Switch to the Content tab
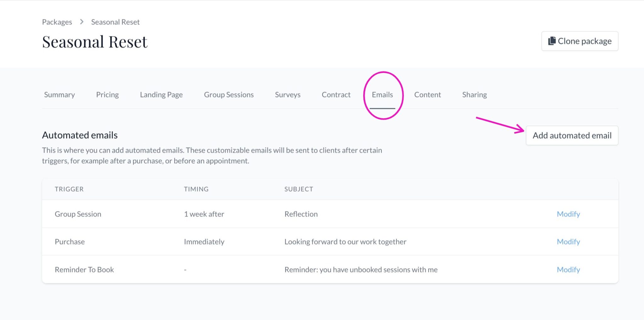The height and width of the screenshot is (320, 644). coord(427,95)
